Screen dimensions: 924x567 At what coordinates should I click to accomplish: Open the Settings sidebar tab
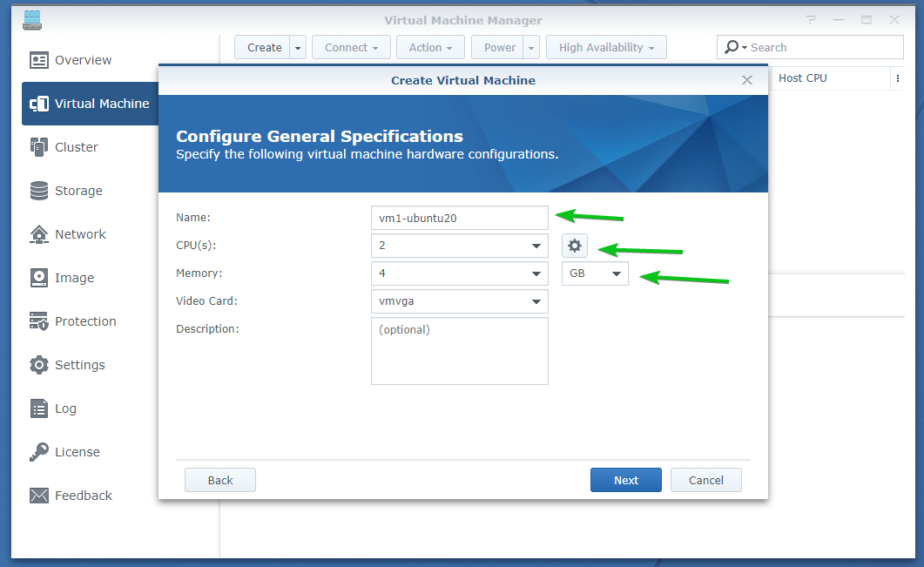[79, 365]
